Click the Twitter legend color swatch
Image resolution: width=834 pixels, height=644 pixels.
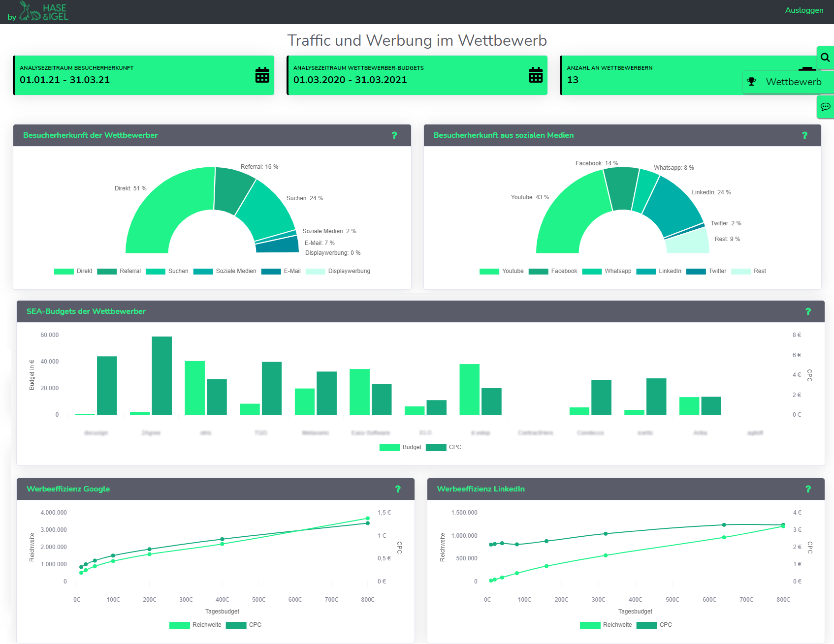pos(696,272)
